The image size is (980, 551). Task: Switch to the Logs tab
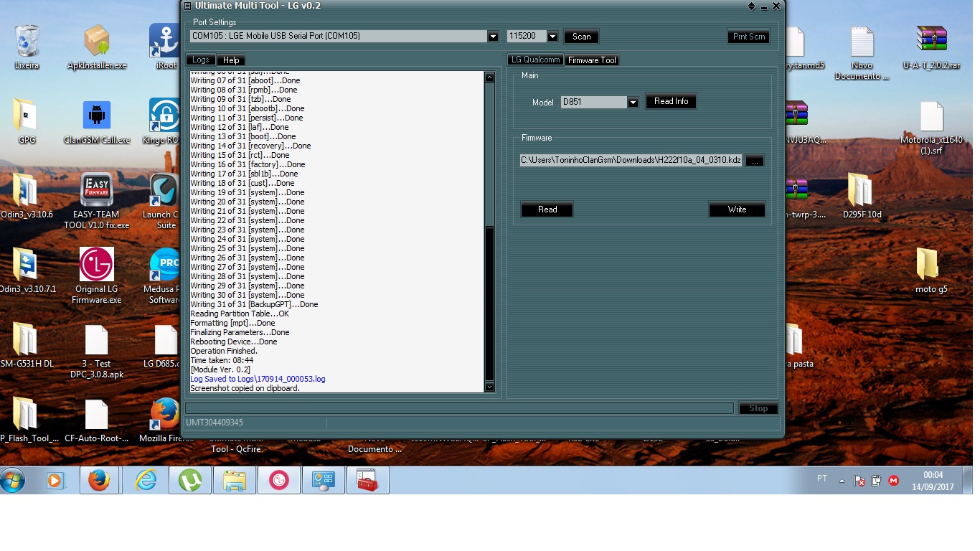pyautogui.click(x=201, y=60)
